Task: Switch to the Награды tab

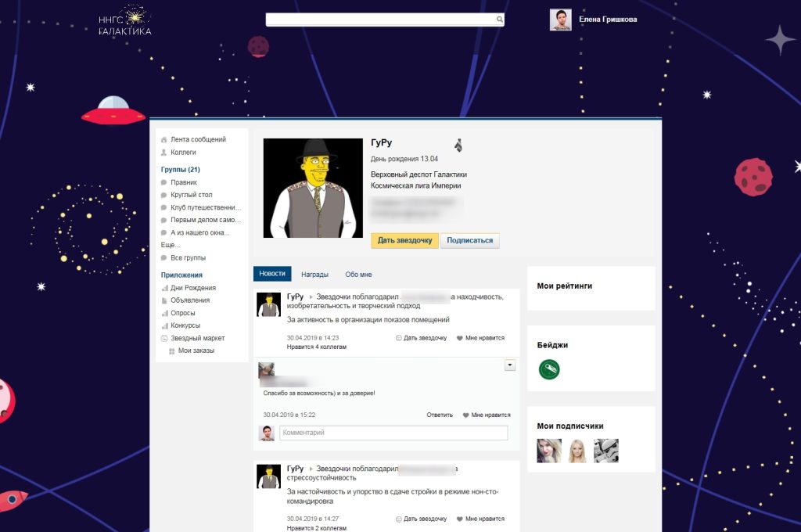Action: click(x=314, y=275)
